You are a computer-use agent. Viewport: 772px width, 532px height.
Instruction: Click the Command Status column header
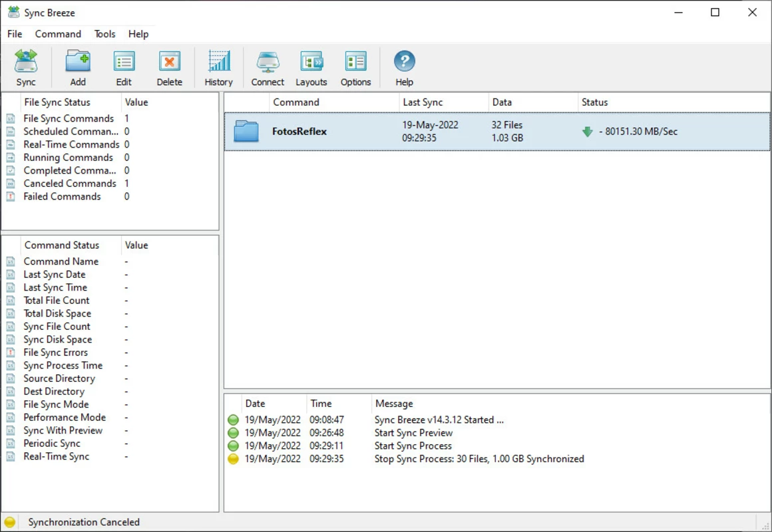pos(71,245)
